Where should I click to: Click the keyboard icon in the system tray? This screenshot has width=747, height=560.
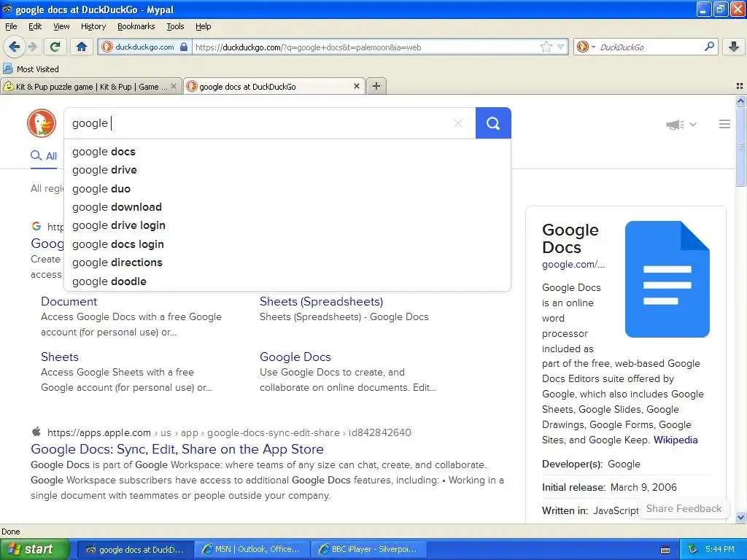665,550
